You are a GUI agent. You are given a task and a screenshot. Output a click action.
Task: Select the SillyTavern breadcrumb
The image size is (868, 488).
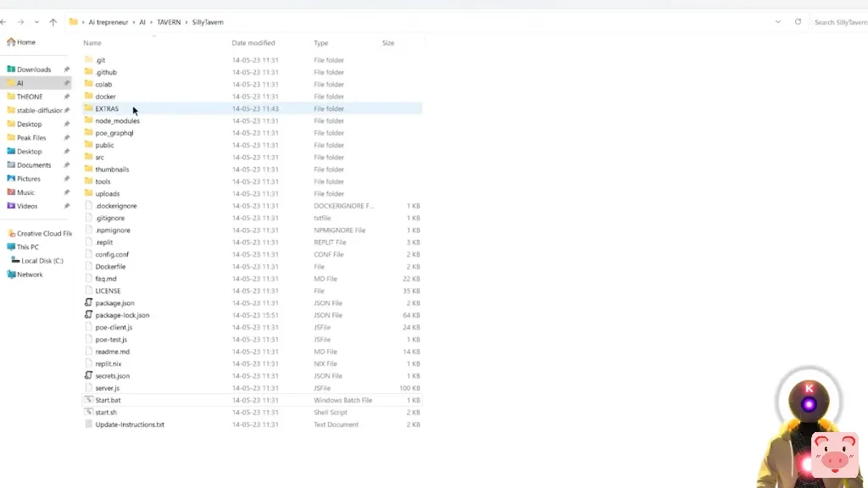pos(208,22)
